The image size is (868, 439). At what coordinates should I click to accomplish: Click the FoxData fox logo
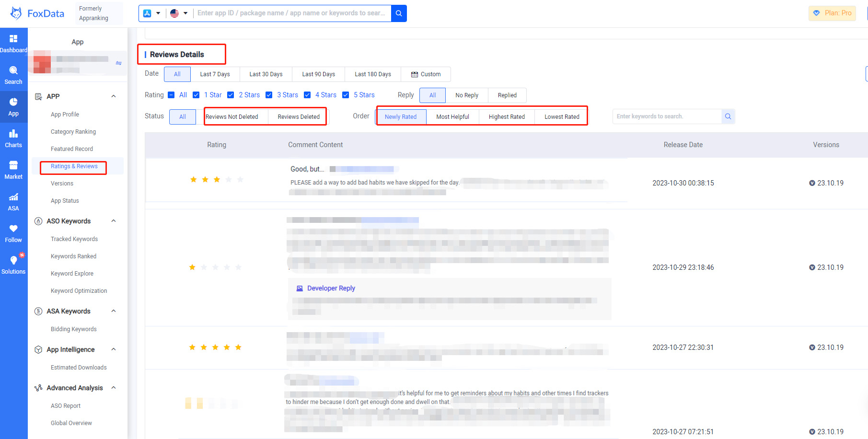16,13
